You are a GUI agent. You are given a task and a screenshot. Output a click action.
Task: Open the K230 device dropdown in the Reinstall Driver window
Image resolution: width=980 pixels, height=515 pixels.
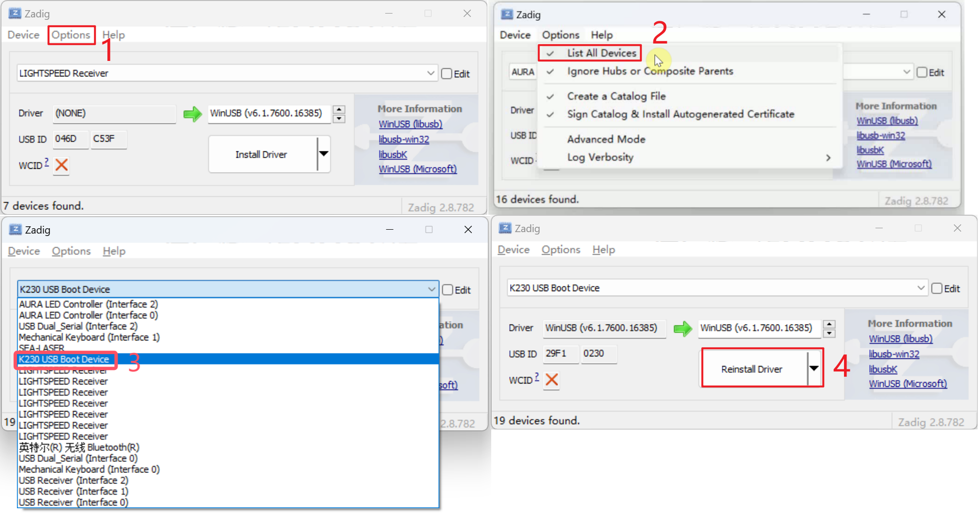pyautogui.click(x=920, y=288)
